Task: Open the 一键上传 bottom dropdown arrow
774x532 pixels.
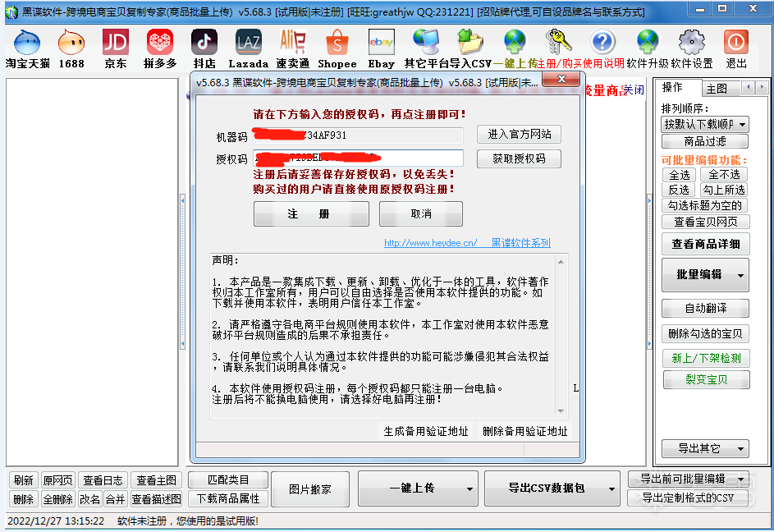Action: click(469, 488)
